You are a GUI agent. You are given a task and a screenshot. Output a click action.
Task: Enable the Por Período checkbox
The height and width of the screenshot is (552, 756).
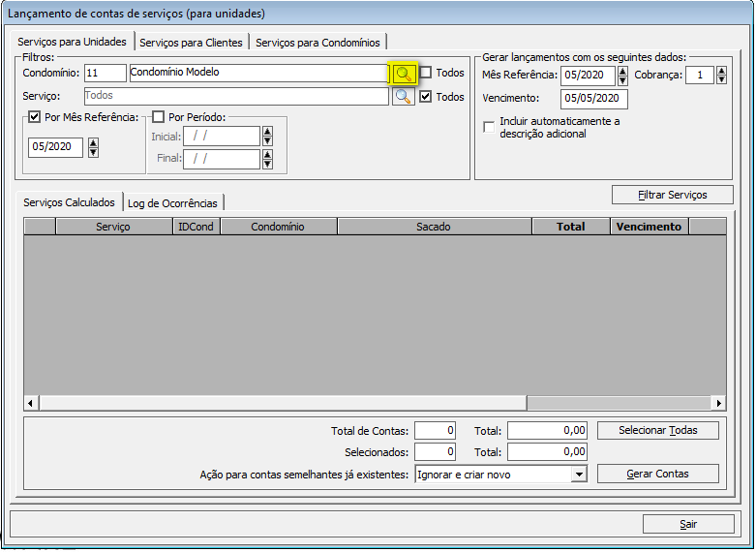tap(158, 117)
